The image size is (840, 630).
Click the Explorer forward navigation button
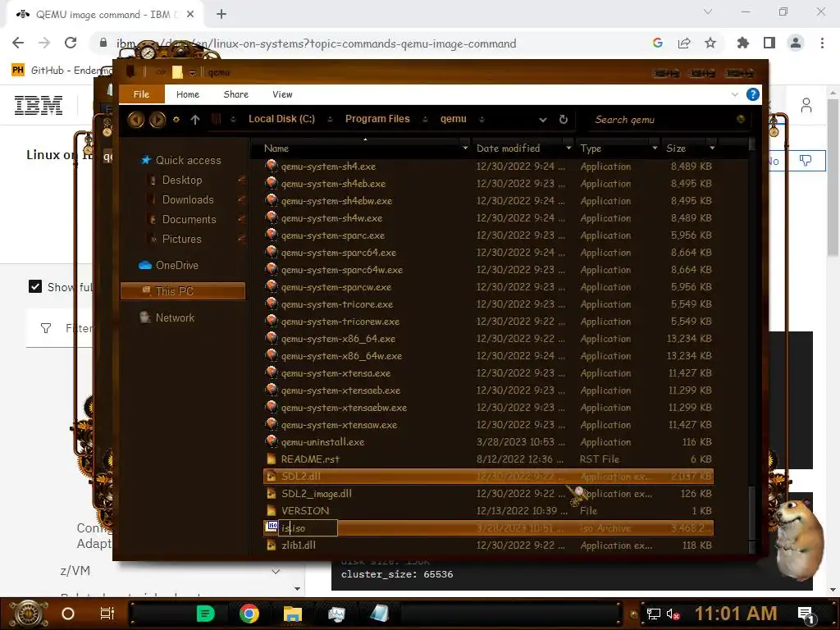pyautogui.click(x=157, y=119)
